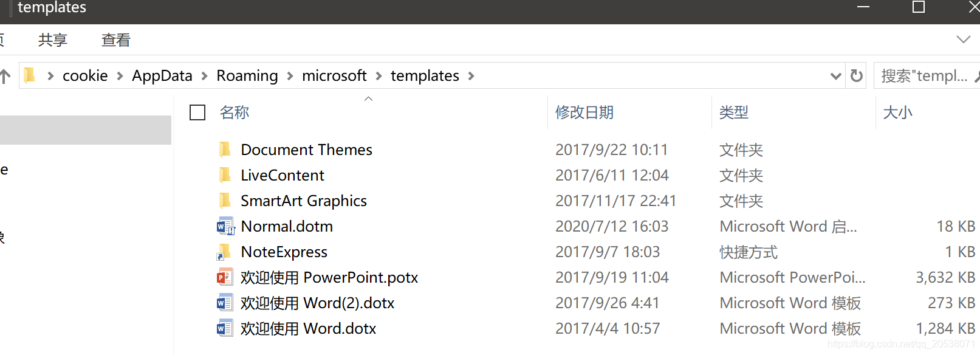Click the Word(2).dotx file icon
Viewport: 980px width, 355px height.
click(225, 303)
